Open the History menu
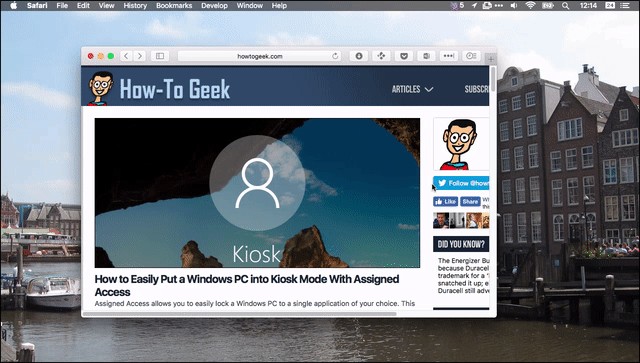 (135, 5)
